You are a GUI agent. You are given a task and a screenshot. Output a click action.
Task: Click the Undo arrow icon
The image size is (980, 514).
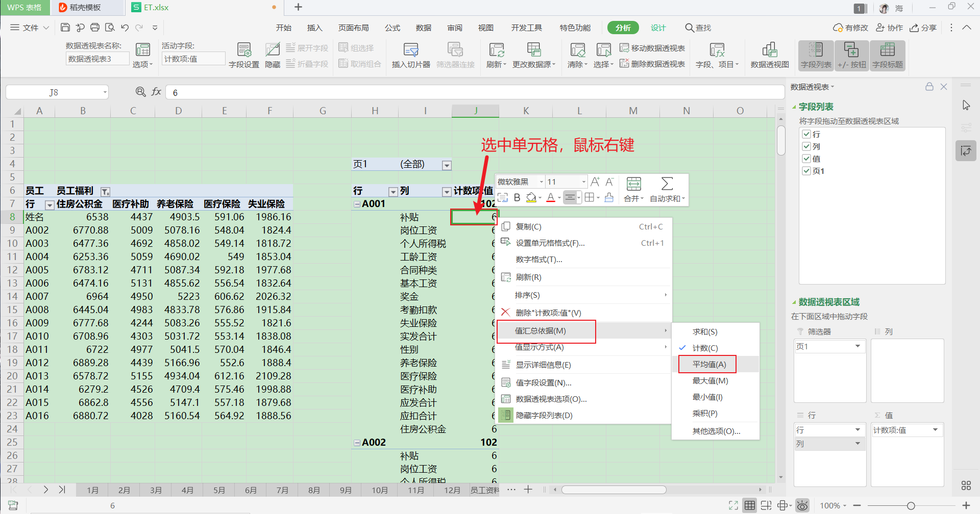click(125, 28)
